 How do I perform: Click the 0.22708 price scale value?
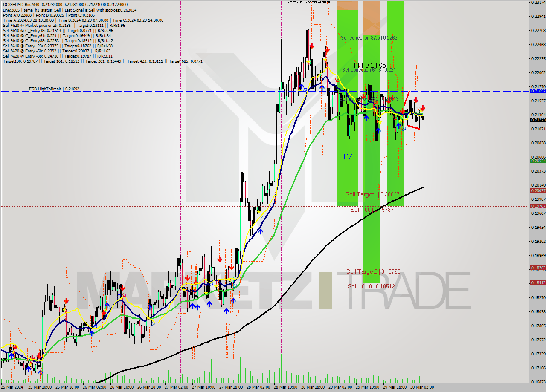coord(538,31)
